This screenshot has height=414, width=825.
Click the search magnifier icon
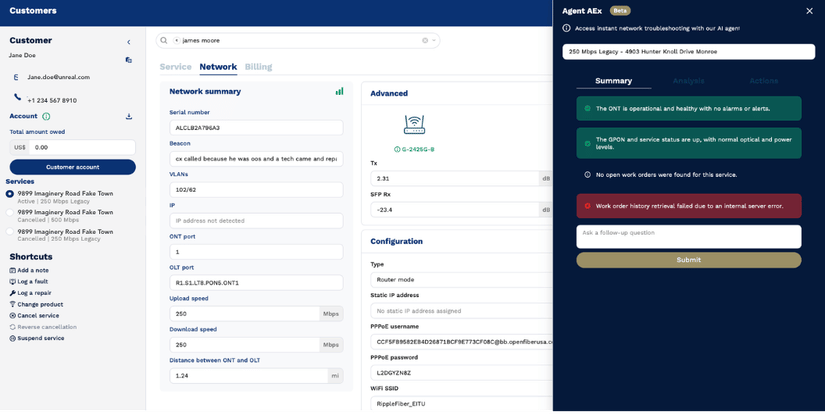pos(164,41)
